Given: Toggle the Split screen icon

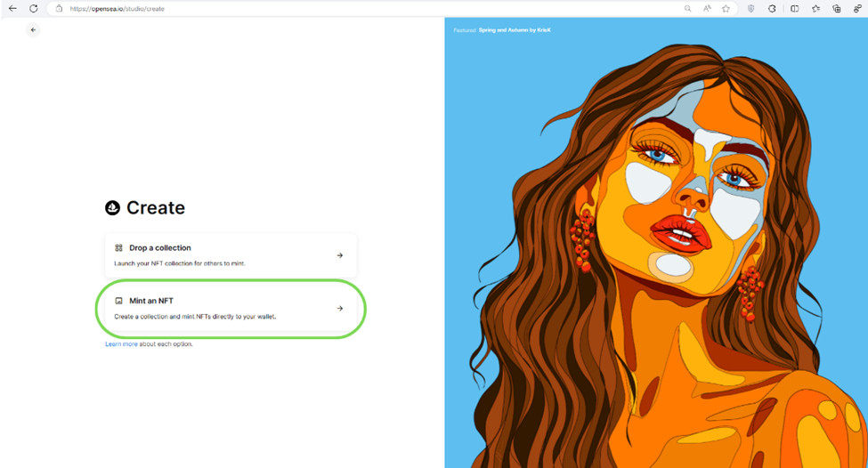Looking at the screenshot, I should (794, 8).
